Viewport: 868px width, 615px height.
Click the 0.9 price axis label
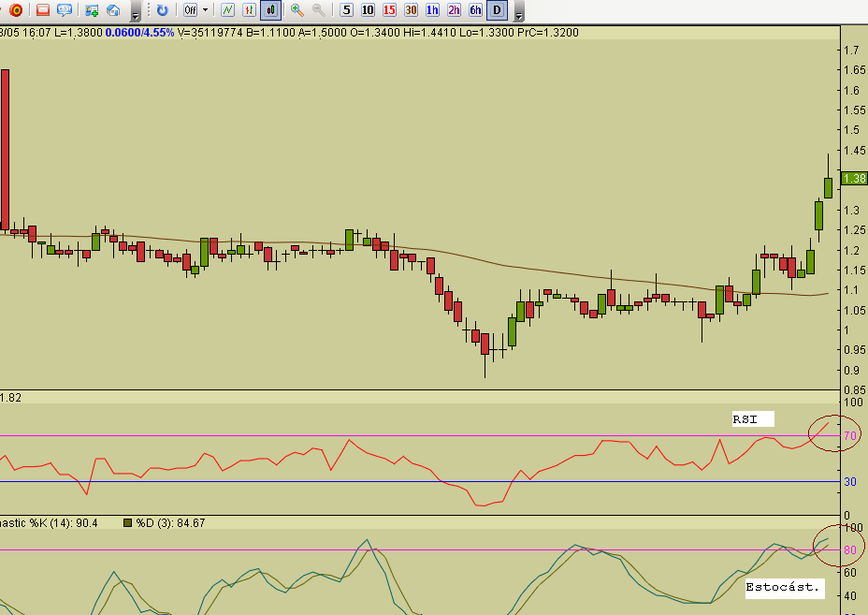(x=851, y=370)
